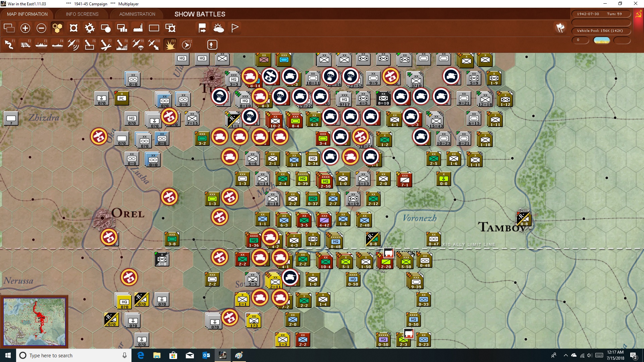Select move mode F1

pos(9,45)
